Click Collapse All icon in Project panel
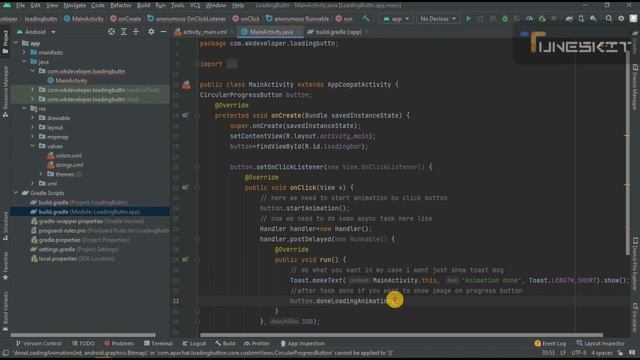The image size is (640, 360). [x=136, y=31]
